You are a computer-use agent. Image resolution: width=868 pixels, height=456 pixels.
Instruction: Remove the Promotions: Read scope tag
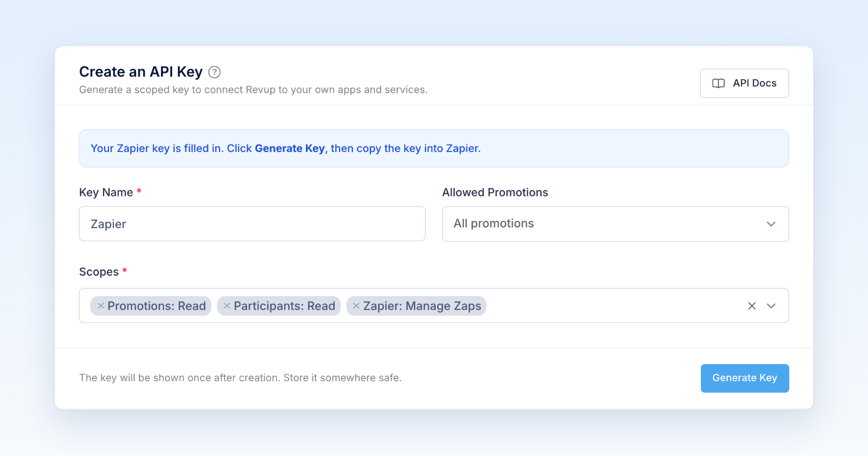click(x=101, y=306)
